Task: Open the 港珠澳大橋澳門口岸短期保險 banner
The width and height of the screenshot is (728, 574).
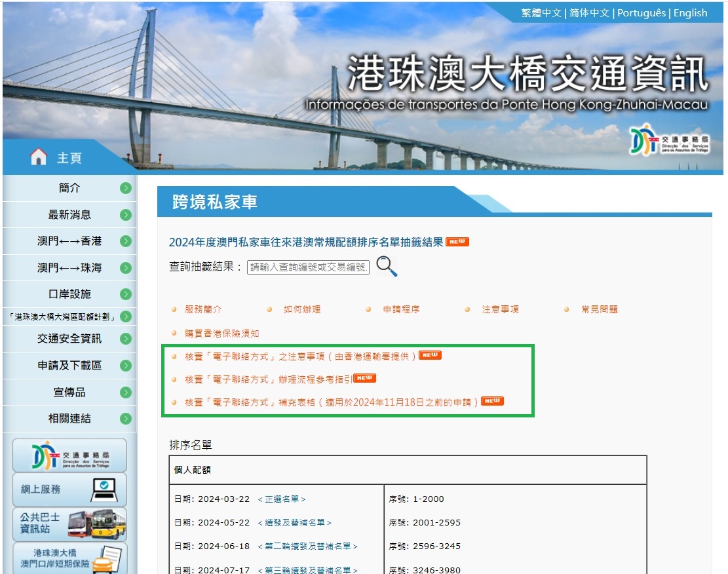Action: [69, 558]
